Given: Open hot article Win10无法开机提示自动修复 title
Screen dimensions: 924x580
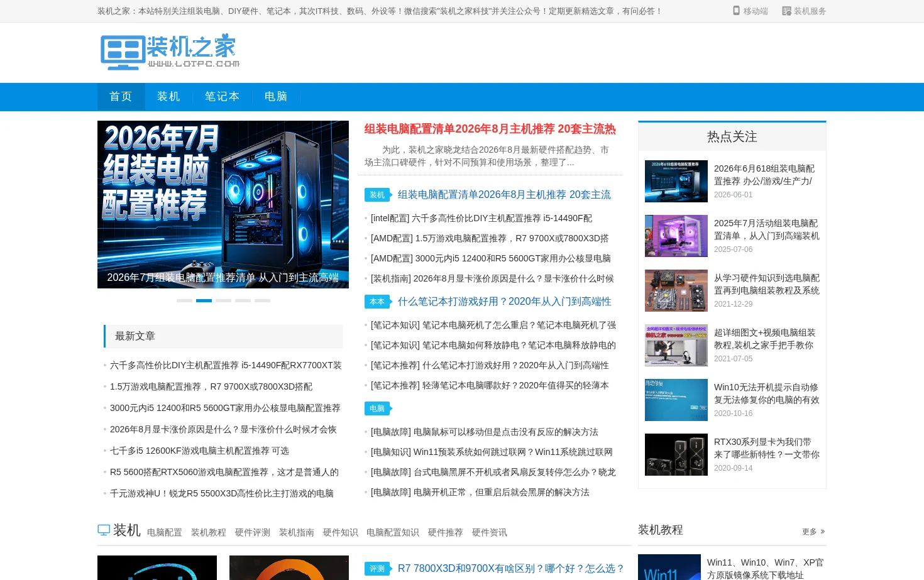Looking at the screenshot, I should [767, 393].
